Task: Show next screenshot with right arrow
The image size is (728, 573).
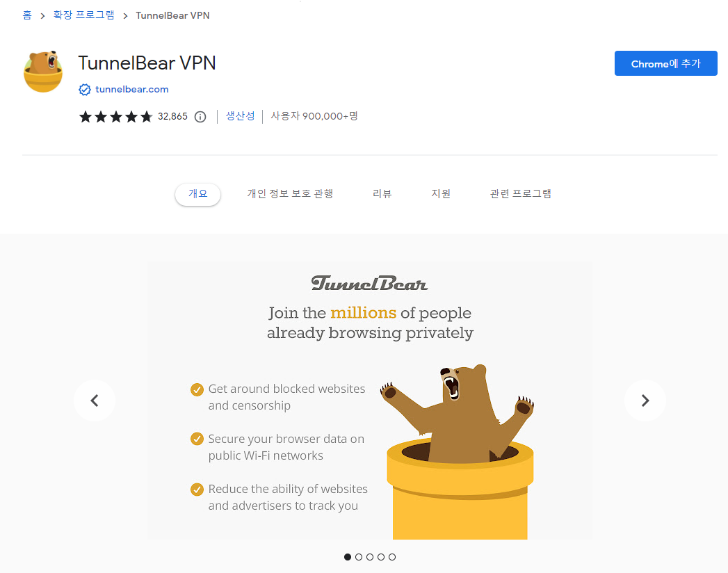Action: pyautogui.click(x=645, y=401)
